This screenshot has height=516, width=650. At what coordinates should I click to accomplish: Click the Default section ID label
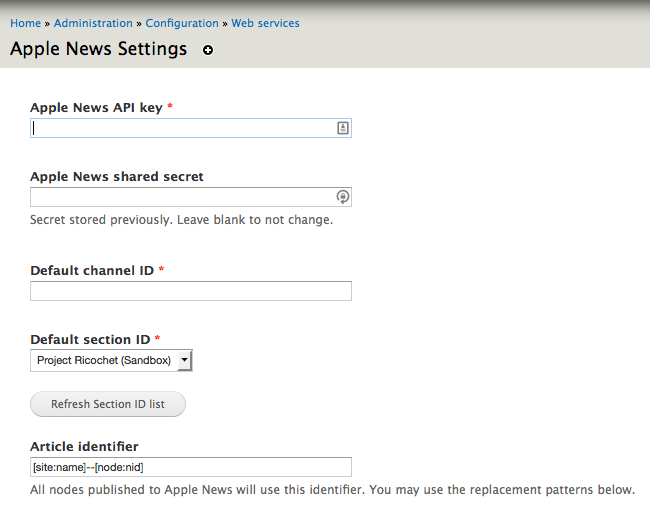(x=90, y=339)
